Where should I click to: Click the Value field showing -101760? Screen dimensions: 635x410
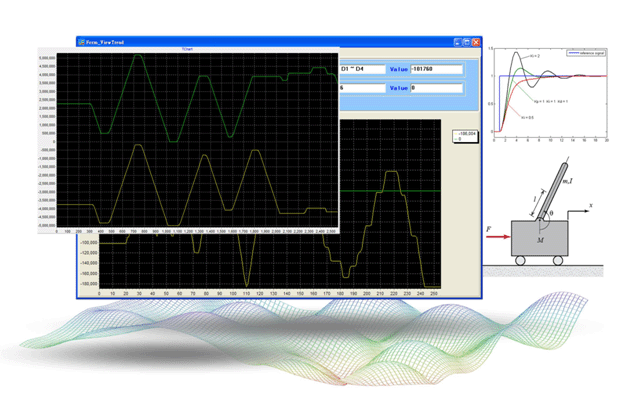(x=437, y=69)
